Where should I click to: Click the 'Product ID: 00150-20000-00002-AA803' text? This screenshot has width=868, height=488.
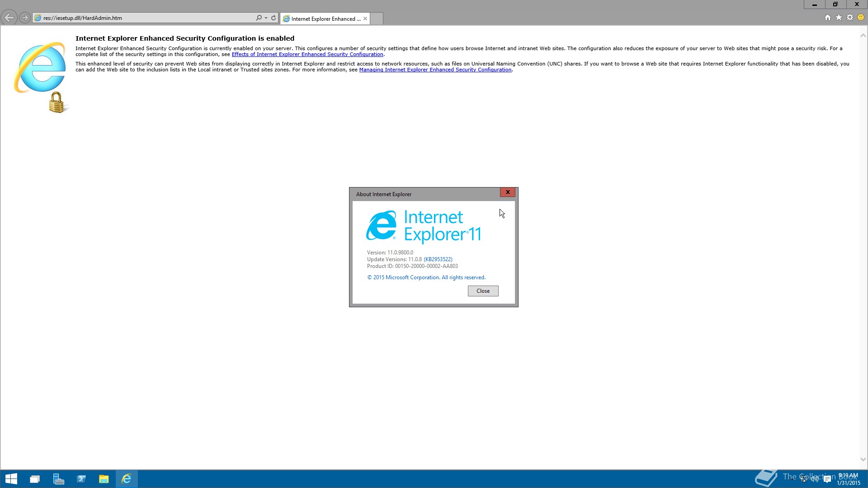click(412, 266)
